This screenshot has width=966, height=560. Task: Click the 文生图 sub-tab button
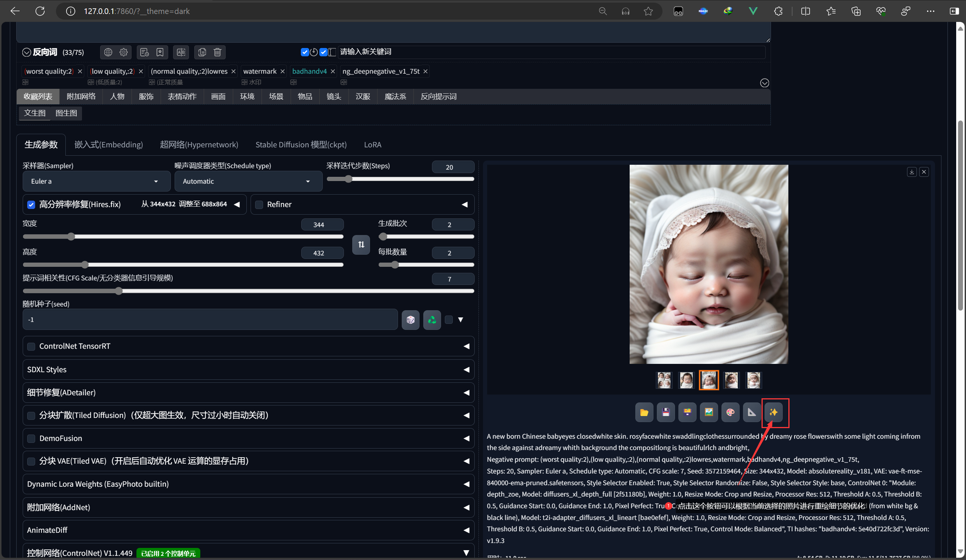click(x=35, y=113)
